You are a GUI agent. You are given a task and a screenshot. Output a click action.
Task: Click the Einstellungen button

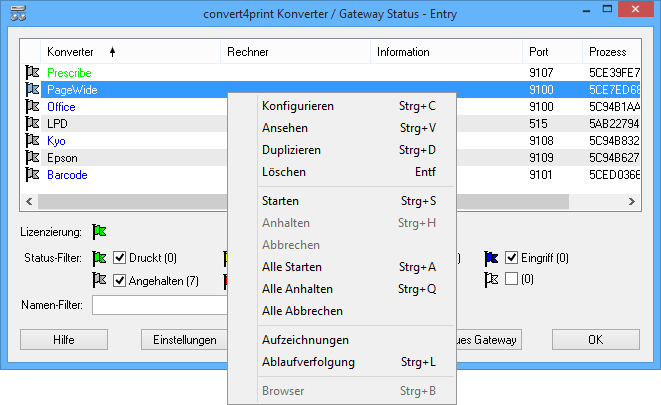tap(185, 340)
